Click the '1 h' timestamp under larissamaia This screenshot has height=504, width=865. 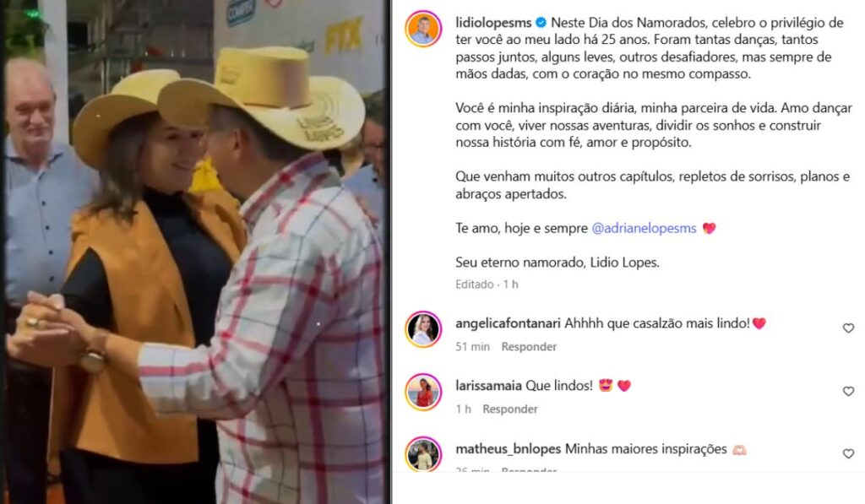464,409
